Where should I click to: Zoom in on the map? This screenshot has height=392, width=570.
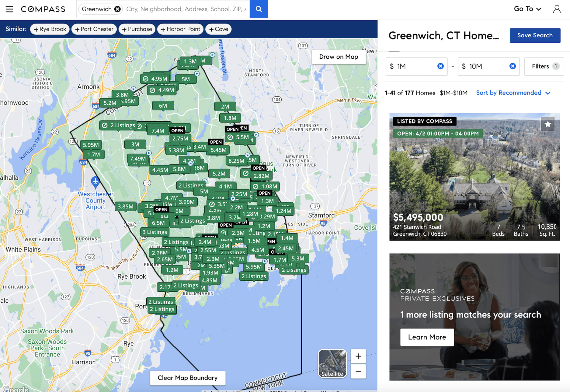click(x=358, y=356)
